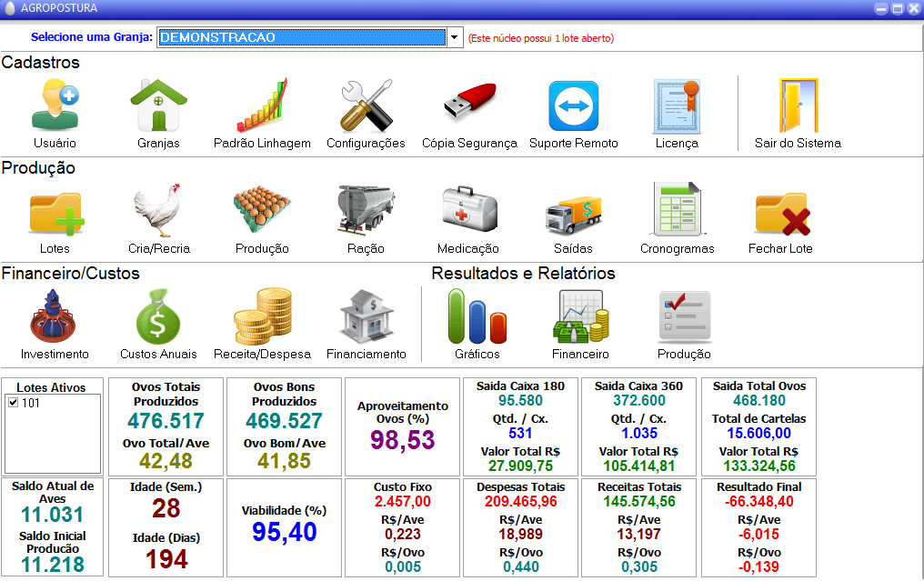Open Padrão Linhagem chart icon

262,105
